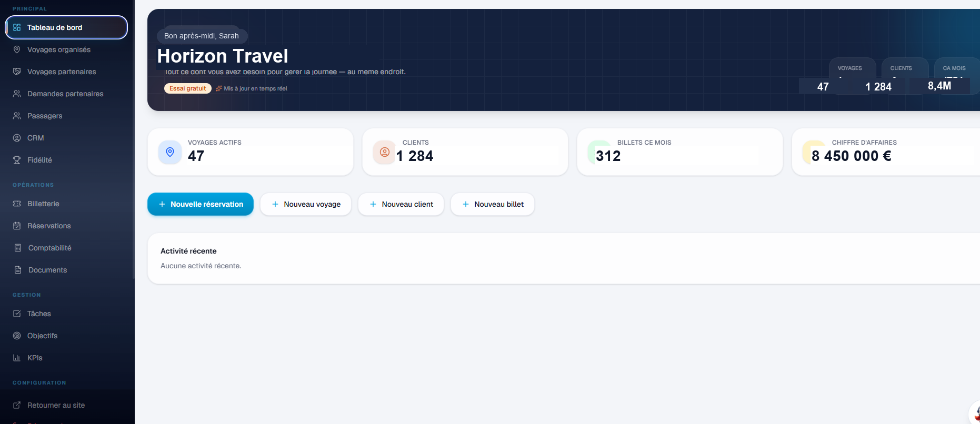Click the GESTION section label

click(27, 295)
